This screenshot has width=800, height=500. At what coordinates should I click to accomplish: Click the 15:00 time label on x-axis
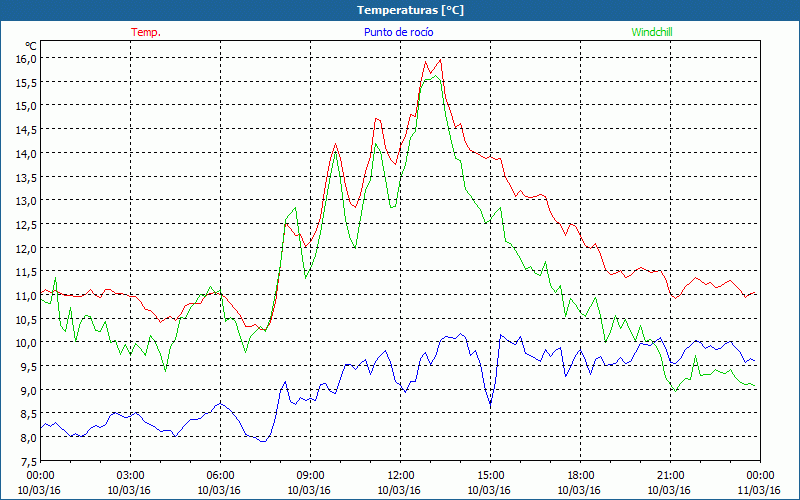[490, 475]
